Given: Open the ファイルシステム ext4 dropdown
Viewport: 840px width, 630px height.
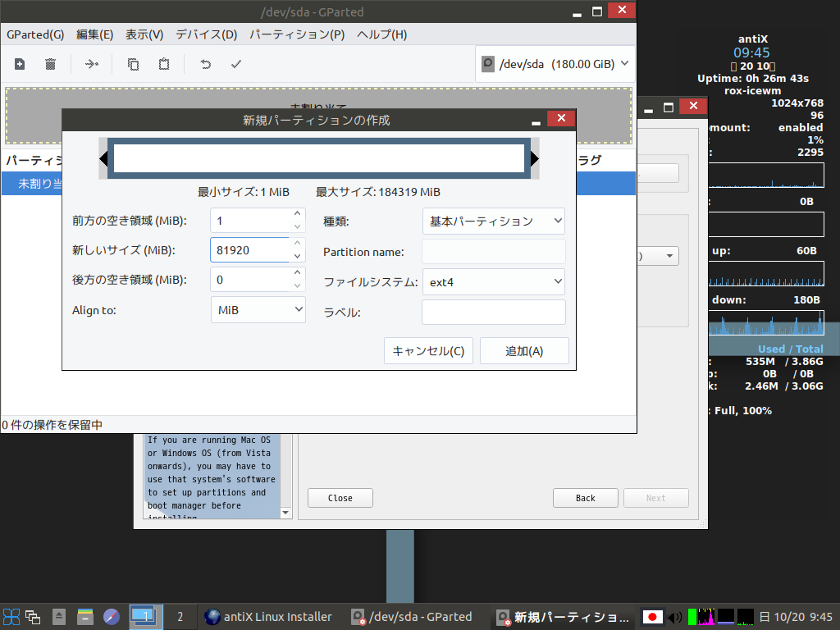Looking at the screenshot, I should tap(493, 282).
